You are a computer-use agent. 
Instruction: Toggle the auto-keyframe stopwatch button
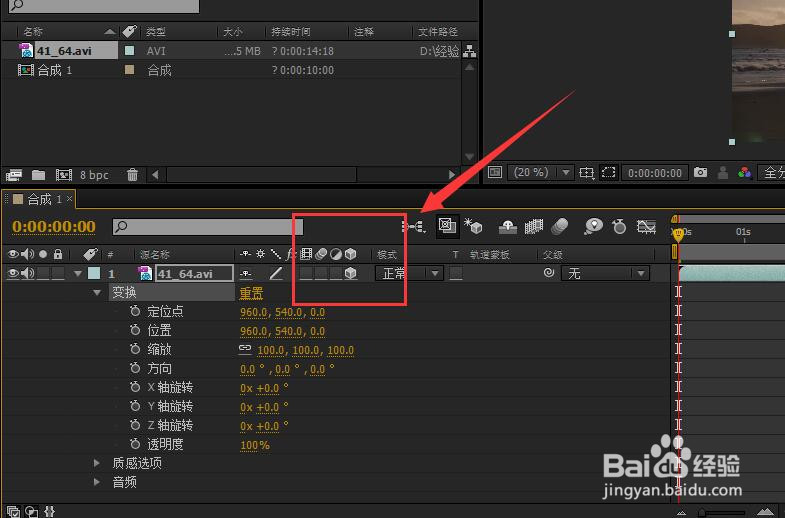click(x=619, y=227)
